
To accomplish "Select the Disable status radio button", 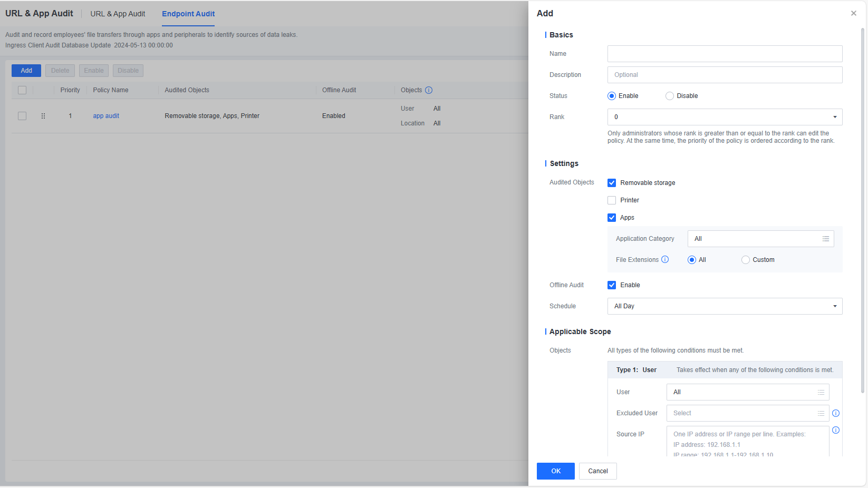I will [670, 96].
